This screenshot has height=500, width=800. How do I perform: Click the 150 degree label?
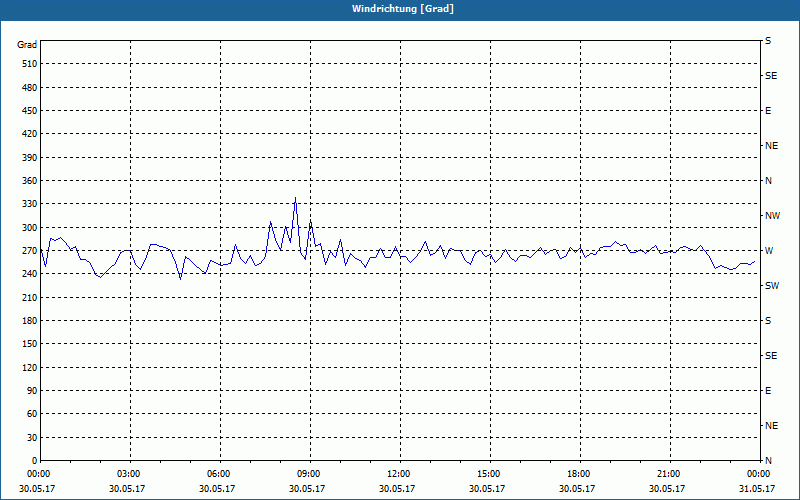coord(29,344)
